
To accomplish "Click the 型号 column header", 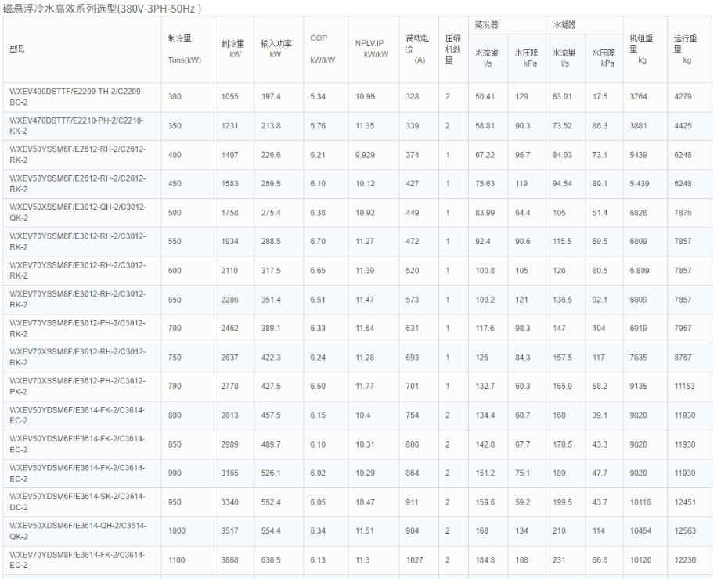I will (x=18, y=49).
